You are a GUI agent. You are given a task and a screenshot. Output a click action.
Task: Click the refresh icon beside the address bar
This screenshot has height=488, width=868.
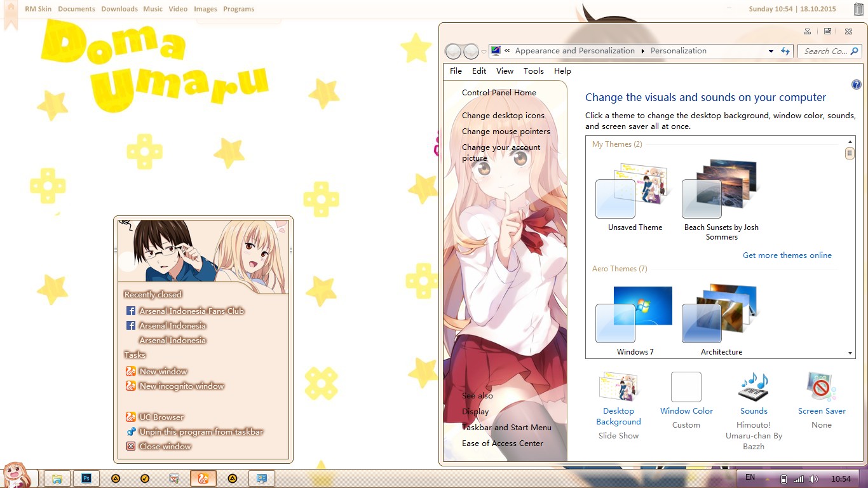click(x=785, y=51)
